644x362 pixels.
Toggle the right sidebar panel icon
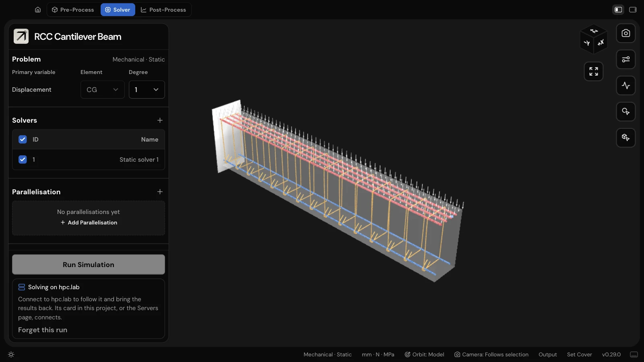pos(633,10)
